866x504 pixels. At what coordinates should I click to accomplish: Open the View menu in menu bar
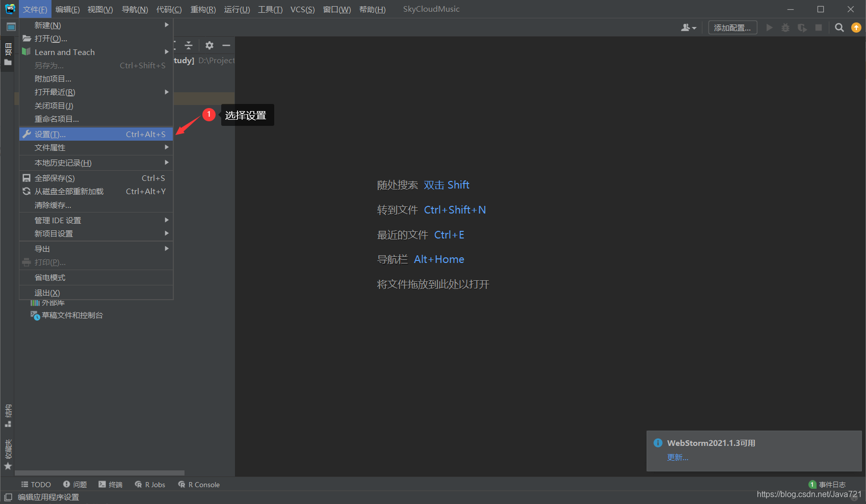(100, 9)
